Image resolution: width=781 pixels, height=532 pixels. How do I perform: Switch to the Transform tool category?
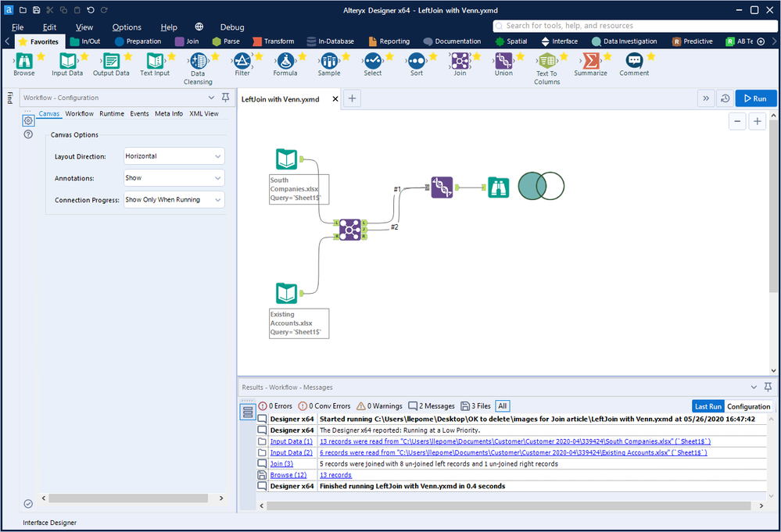point(274,41)
